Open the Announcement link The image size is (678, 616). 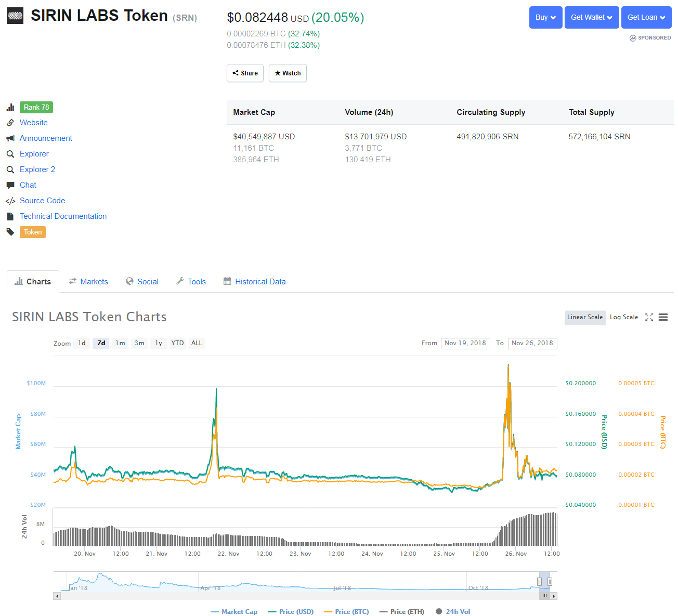[46, 138]
